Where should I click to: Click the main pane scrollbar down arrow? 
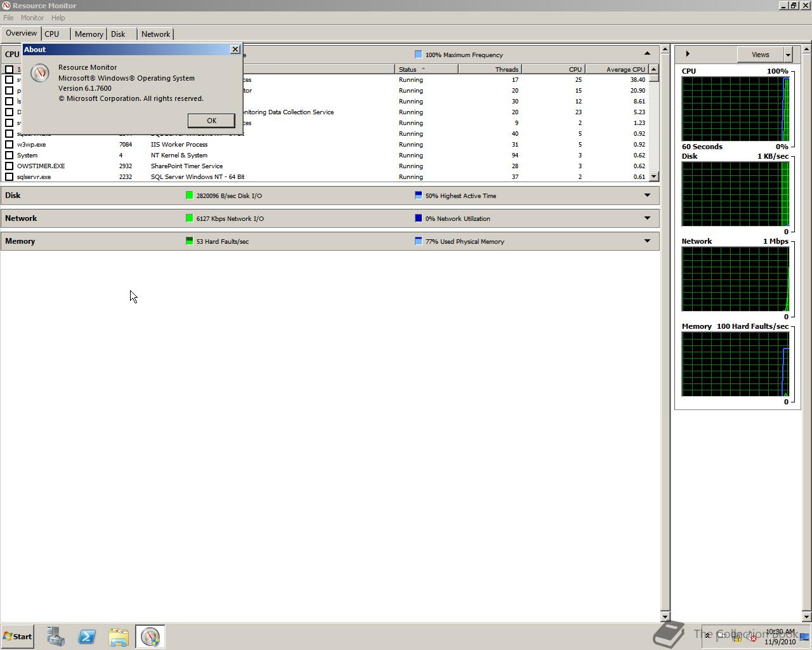pyautogui.click(x=665, y=616)
